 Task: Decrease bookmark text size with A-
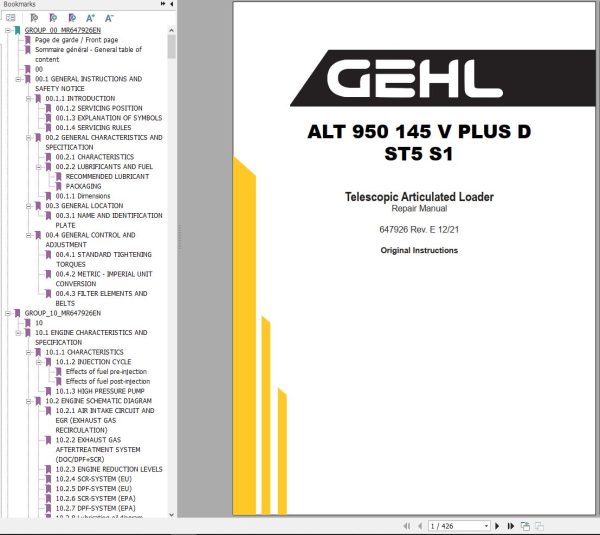pos(109,18)
